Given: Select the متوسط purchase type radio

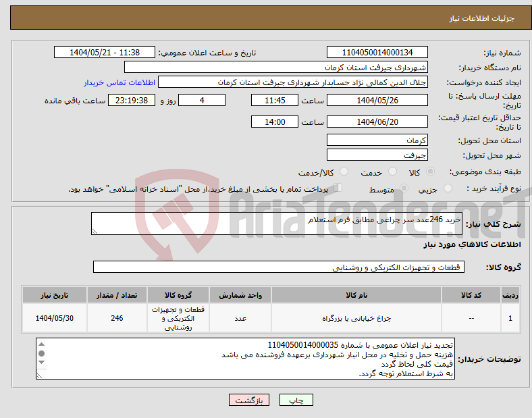Looking at the screenshot, I should [404, 188].
